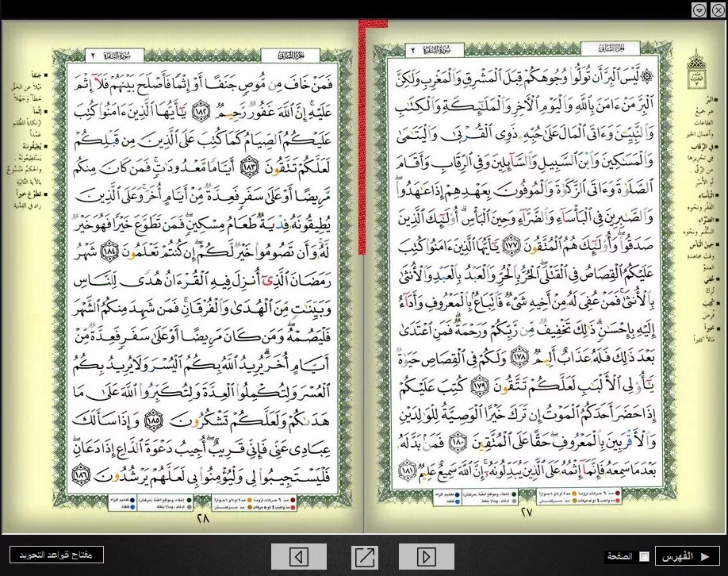728x576 pixels.
Task: Click the last line of page 28 verse text
Action: tap(201, 475)
